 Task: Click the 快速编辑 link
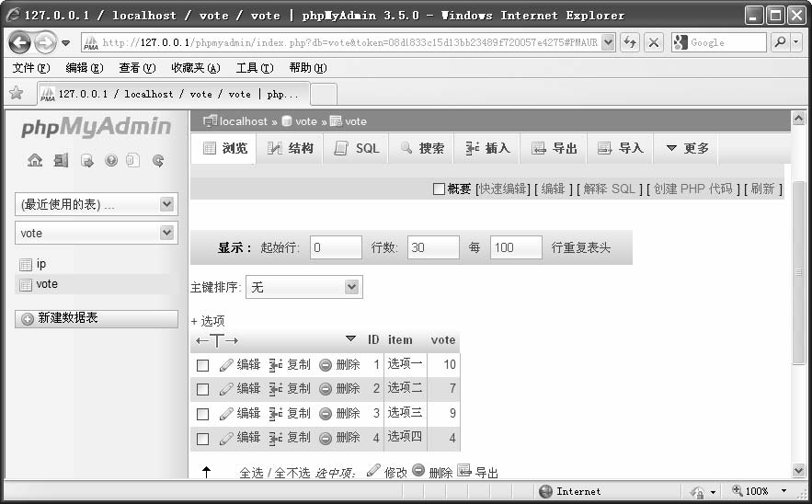(x=503, y=189)
